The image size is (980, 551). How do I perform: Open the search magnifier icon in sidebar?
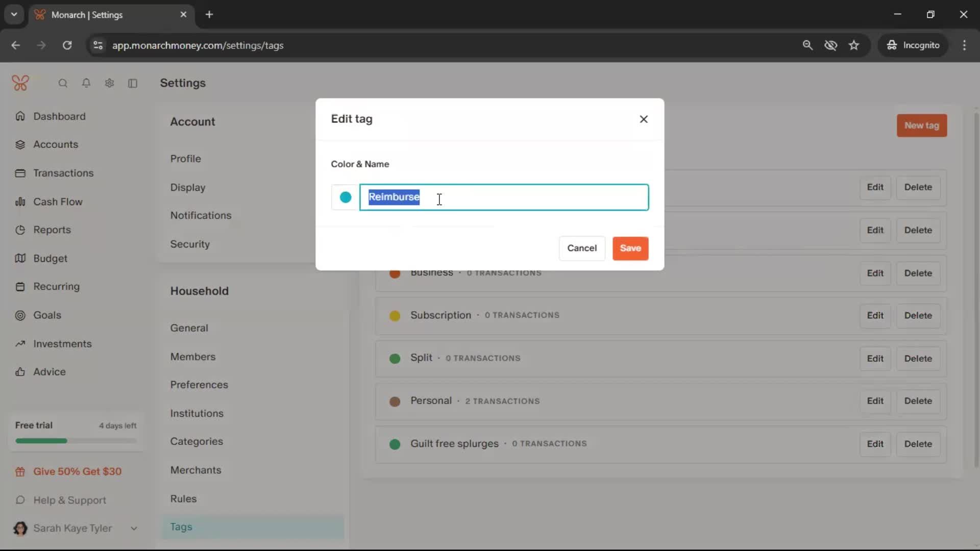click(x=63, y=83)
